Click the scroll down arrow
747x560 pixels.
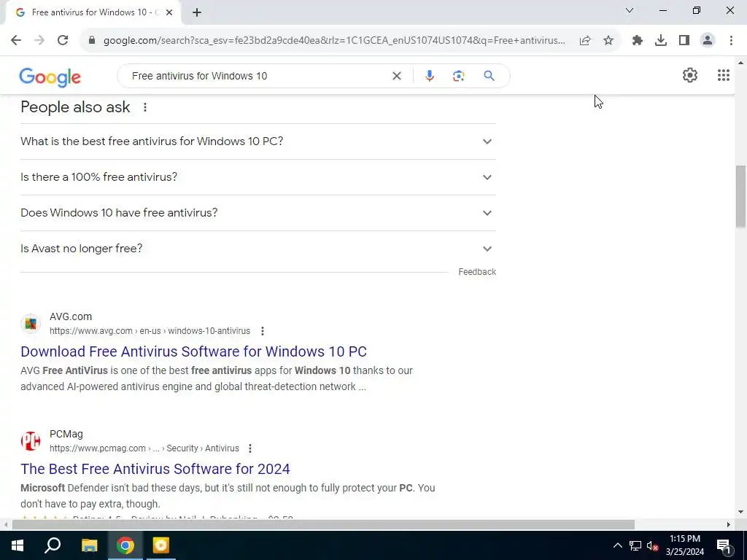(x=740, y=513)
